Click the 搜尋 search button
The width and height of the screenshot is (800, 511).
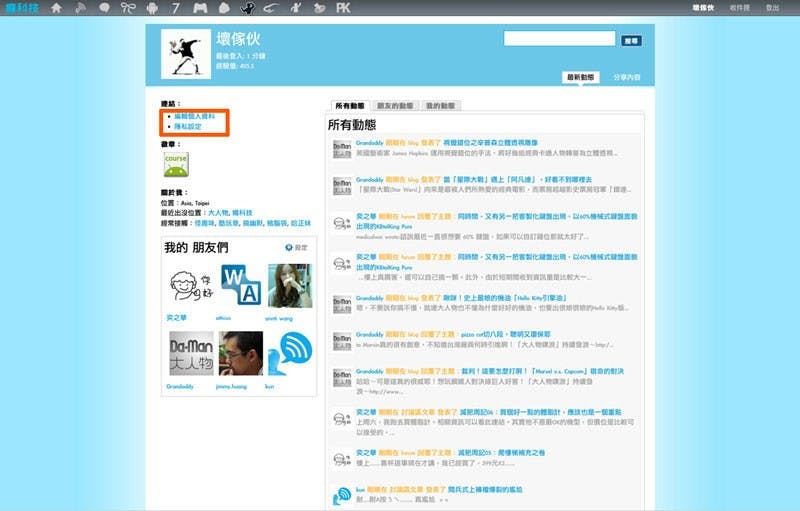pos(631,41)
